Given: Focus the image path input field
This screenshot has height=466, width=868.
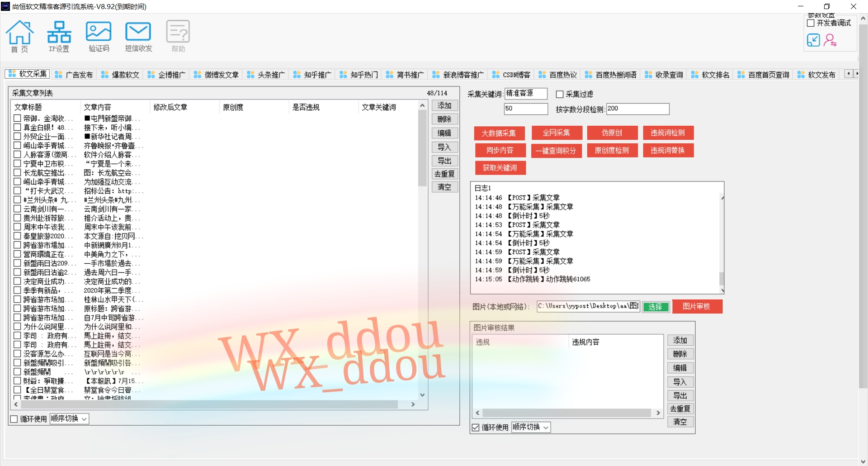Looking at the screenshot, I should pyautogui.click(x=588, y=306).
